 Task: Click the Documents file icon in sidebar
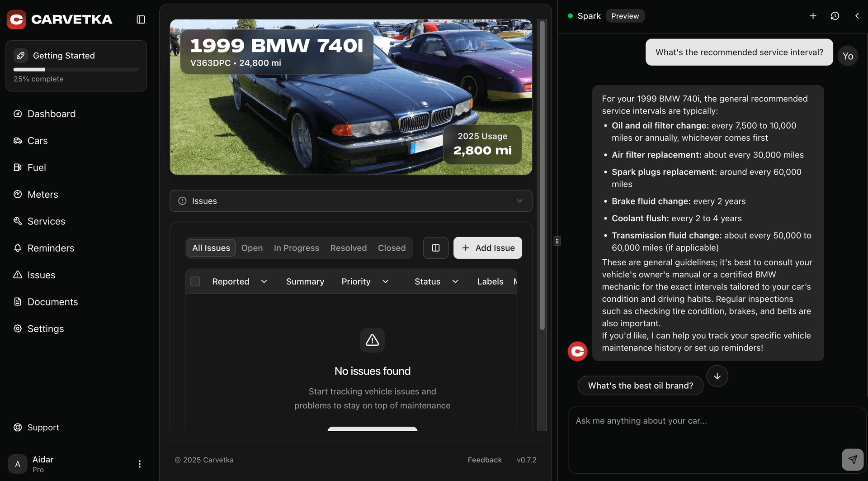tap(18, 301)
